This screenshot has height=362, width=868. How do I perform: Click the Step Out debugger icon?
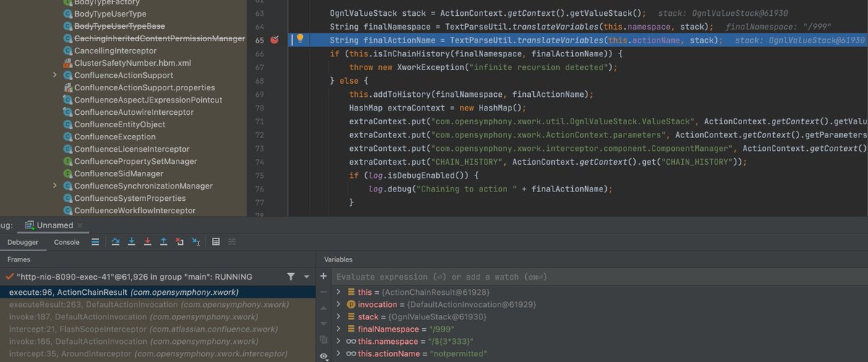(163, 242)
